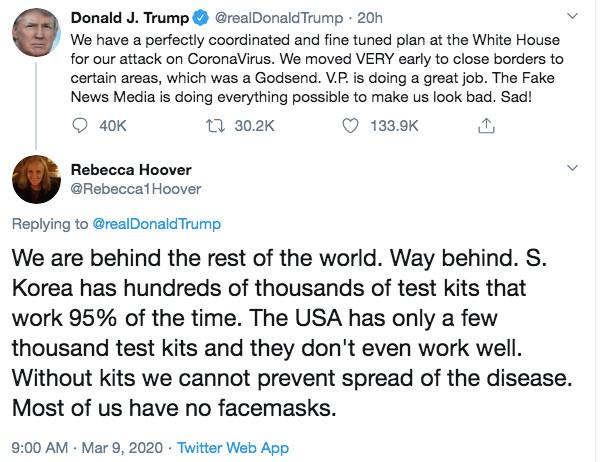This screenshot has width=600, height=462.
Task: Open Donald J. Trump's profile picture
Action: click(39, 37)
